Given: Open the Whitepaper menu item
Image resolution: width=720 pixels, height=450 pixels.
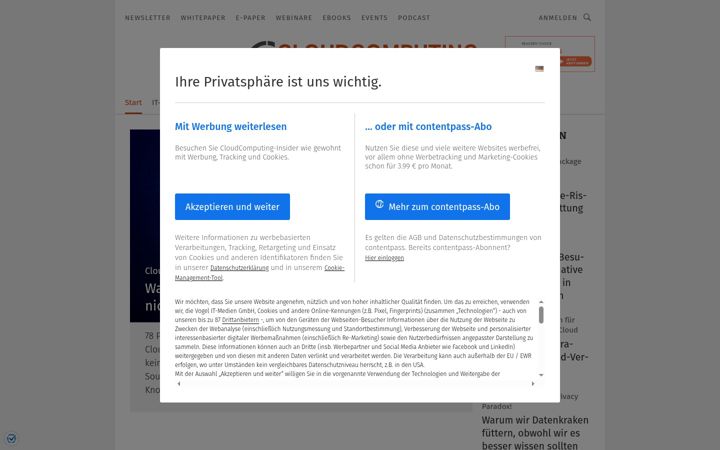Looking at the screenshot, I should pyautogui.click(x=203, y=18).
